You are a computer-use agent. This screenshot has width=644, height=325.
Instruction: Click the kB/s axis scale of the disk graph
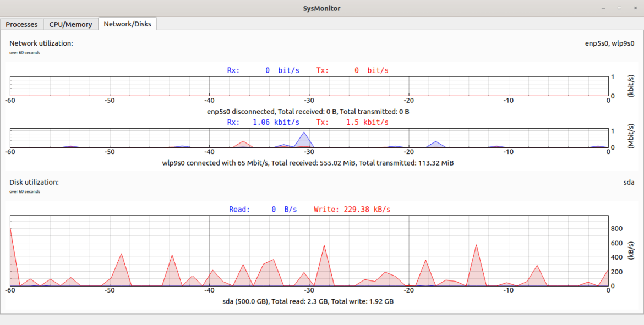coord(632,251)
